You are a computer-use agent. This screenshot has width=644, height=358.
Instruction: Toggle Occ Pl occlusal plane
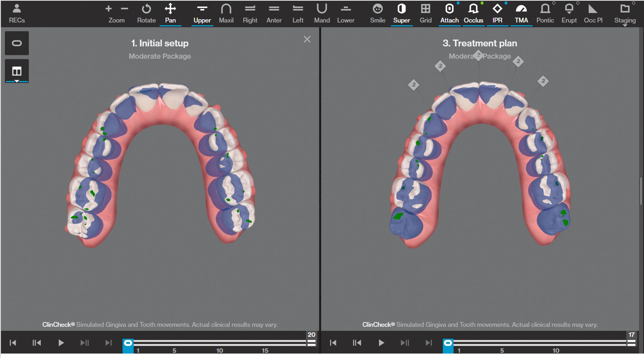593,14
